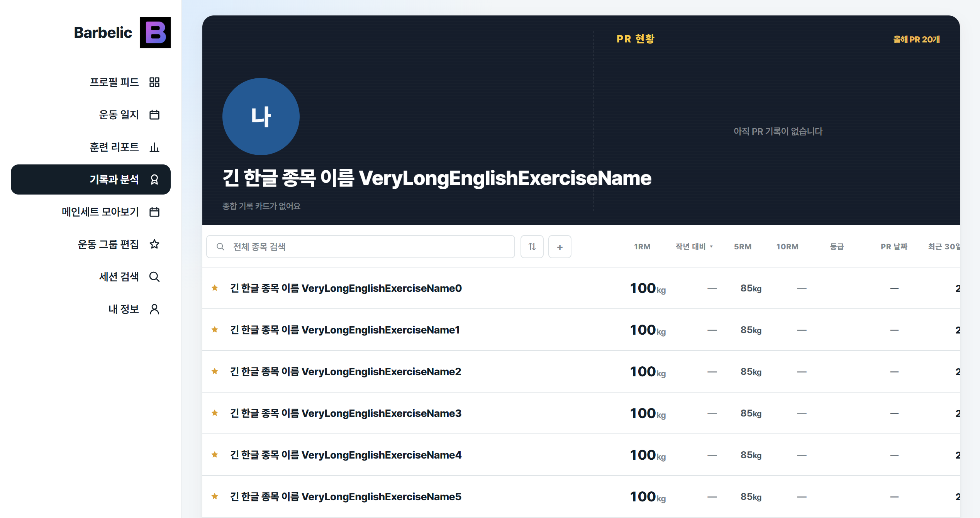Screen dimensions: 980x518
Task: Open 내 정보 person icon
Action: pos(154,309)
